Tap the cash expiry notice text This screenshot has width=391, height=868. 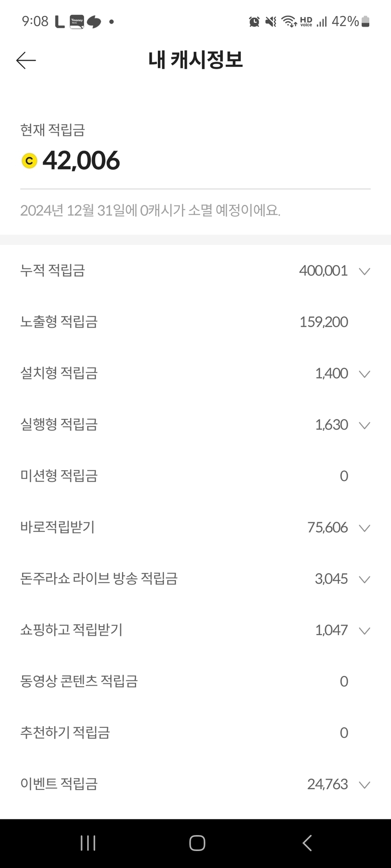(x=150, y=210)
